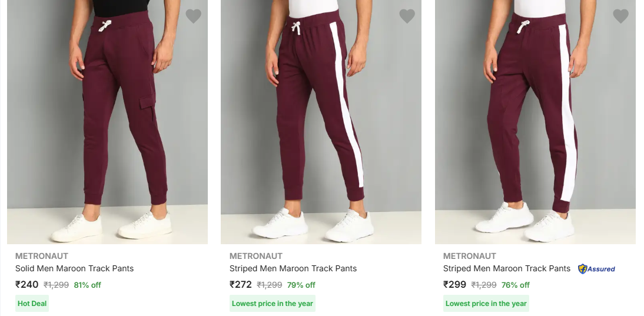The image size is (644, 316).
Task: Click Lowest price tag under ₹272 product
Action: (x=273, y=304)
